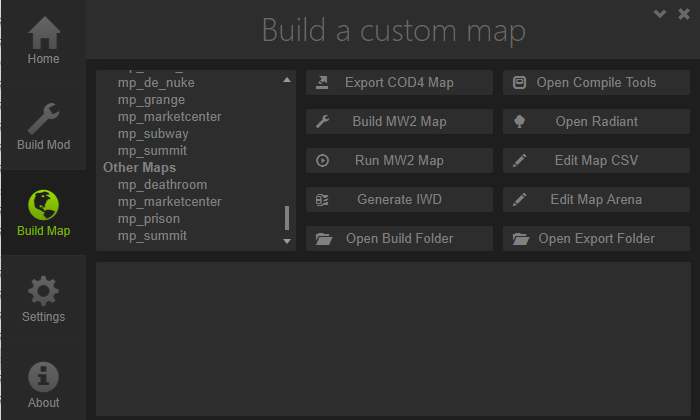Close the window with X icon
The image size is (700, 420).
[x=683, y=14]
